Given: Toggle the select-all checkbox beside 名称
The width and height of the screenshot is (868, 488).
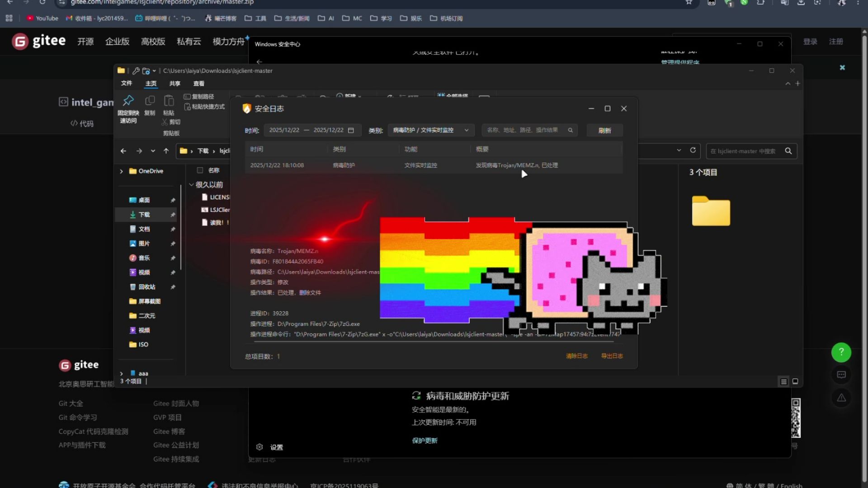Looking at the screenshot, I should tap(200, 170).
